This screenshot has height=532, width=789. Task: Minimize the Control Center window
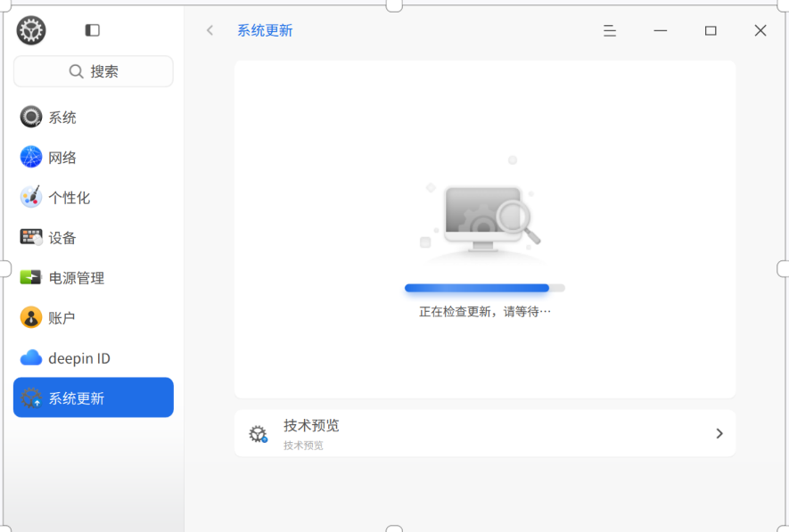(x=661, y=30)
